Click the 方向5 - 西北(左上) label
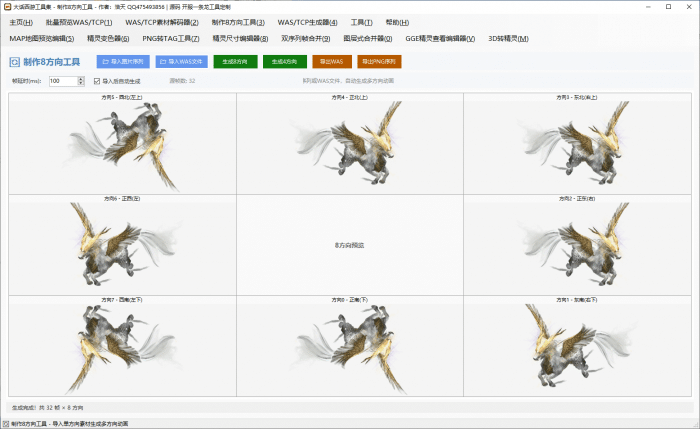This screenshot has width=700, height=429. pyautogui.click(x=121, y=97)
